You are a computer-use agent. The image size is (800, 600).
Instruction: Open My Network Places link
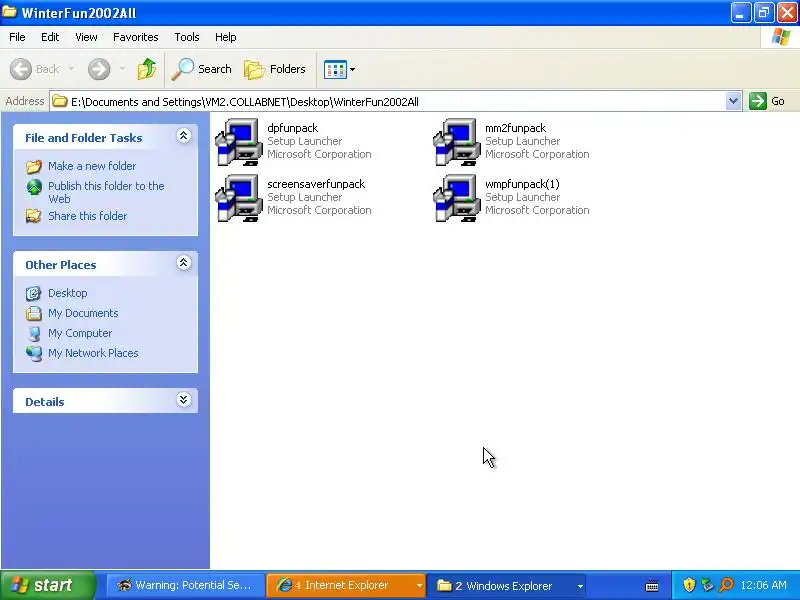click(x=93, y=353)
